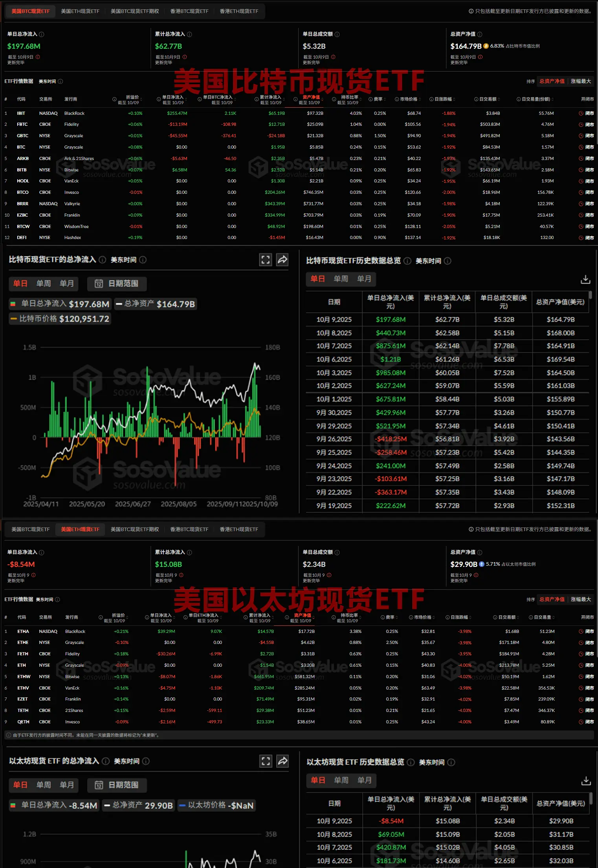Click the FBTC ticker in Bitcoin ETF table

coord(22,125)
